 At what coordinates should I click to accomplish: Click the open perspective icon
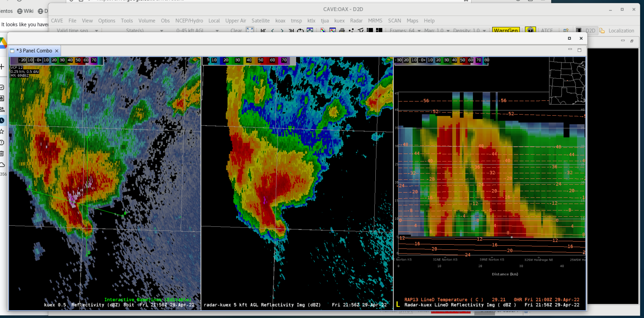566,31
